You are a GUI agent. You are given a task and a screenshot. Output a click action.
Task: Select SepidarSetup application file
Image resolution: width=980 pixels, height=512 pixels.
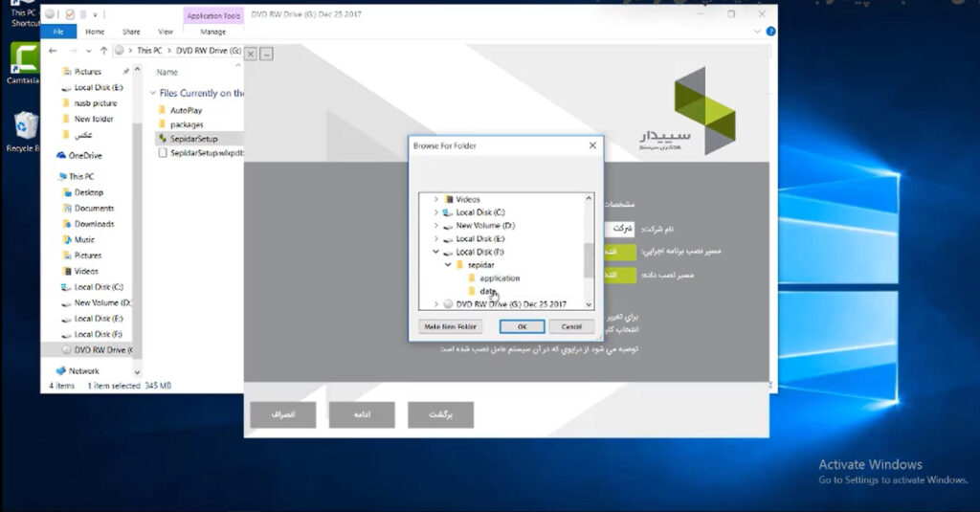pyautogui.click(x=193, y=139)
